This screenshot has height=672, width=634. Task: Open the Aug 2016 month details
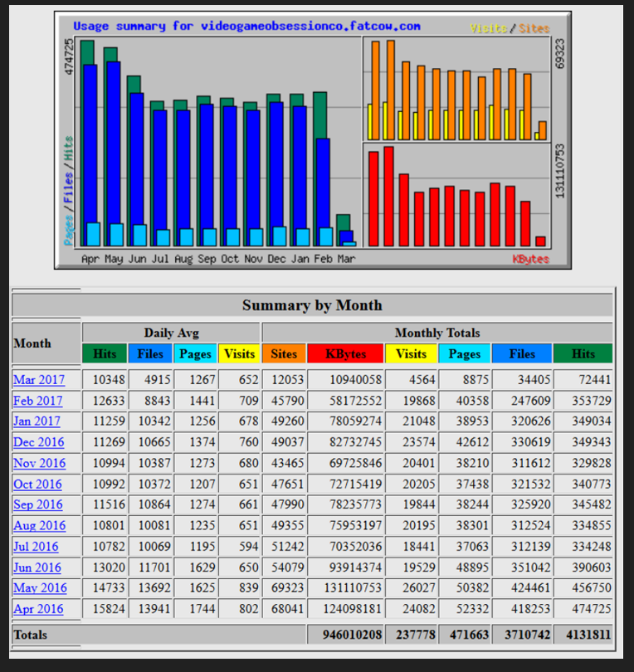pos(39,525)
